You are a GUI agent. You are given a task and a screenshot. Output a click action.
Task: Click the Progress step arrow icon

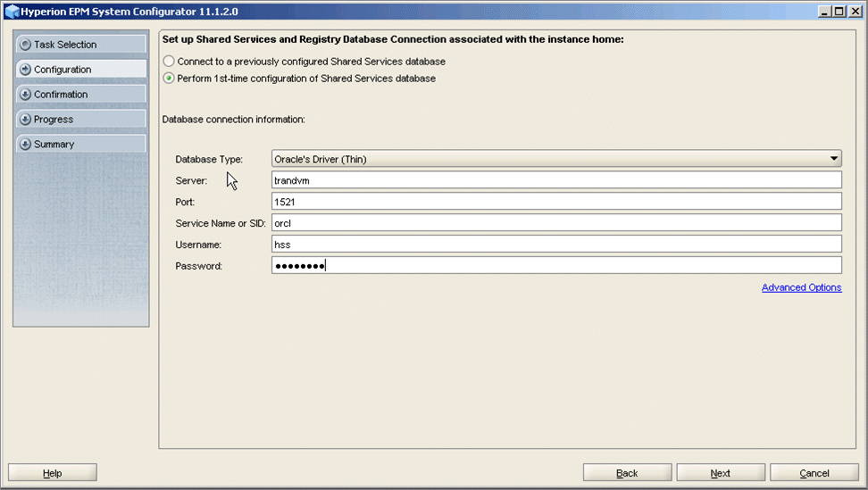pyautogui.click(x=25, y=120)
